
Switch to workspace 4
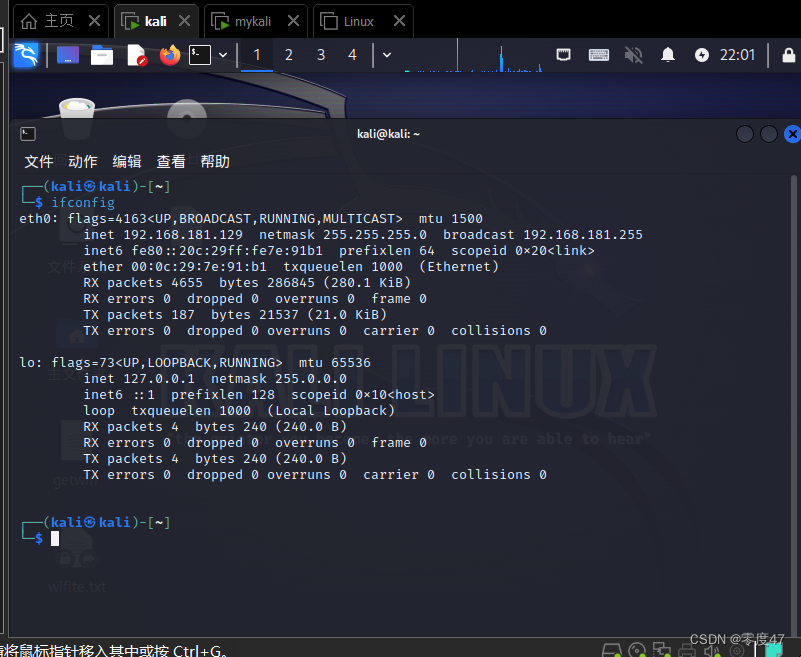[x=352, y=55]
